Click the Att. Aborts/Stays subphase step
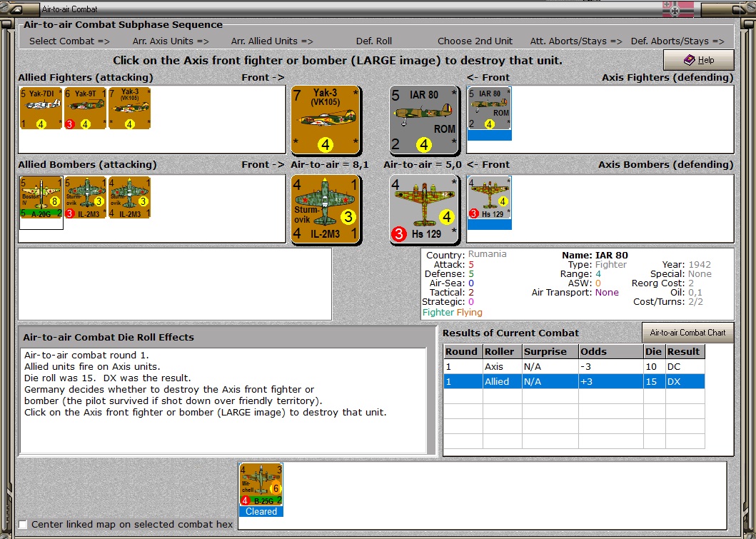Viewport: 756px width, 539px height. tap(576, 41)
